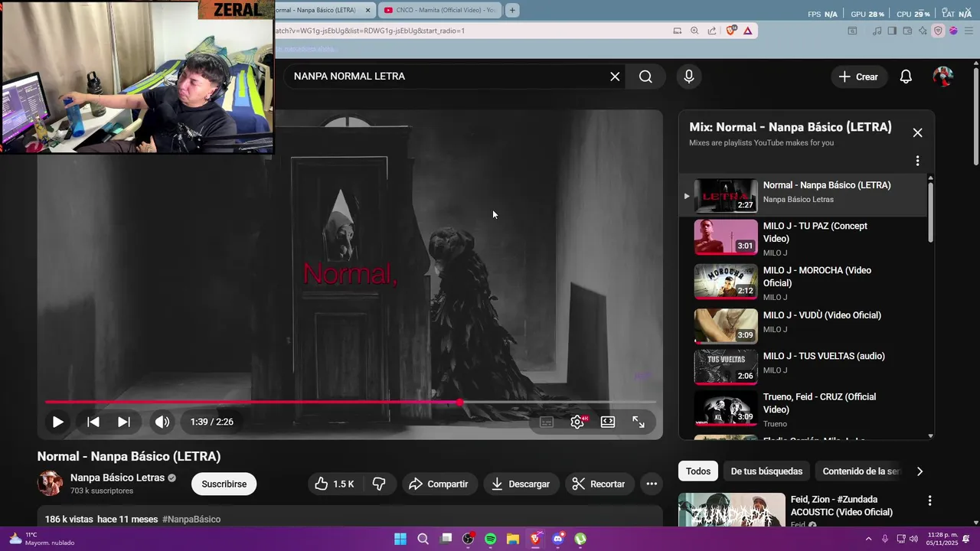Open Trueno, Feid - CRUZ thumbnail
The height and width of the screenshot is (551, 980).
(726, 409)
